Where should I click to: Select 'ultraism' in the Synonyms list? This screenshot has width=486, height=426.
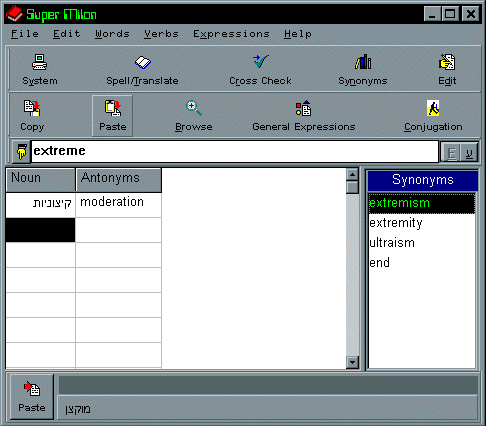coord(422,243)
